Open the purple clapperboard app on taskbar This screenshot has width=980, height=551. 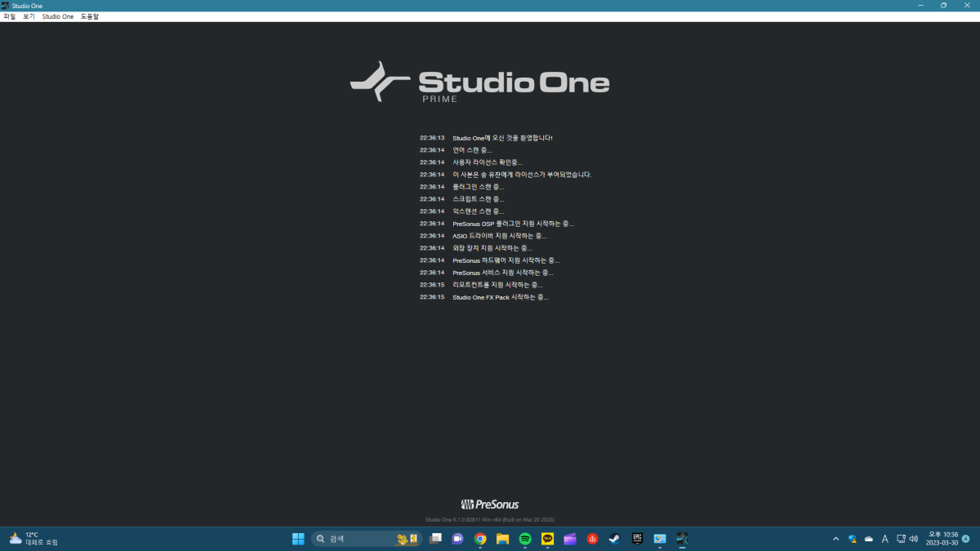(570, 539)
